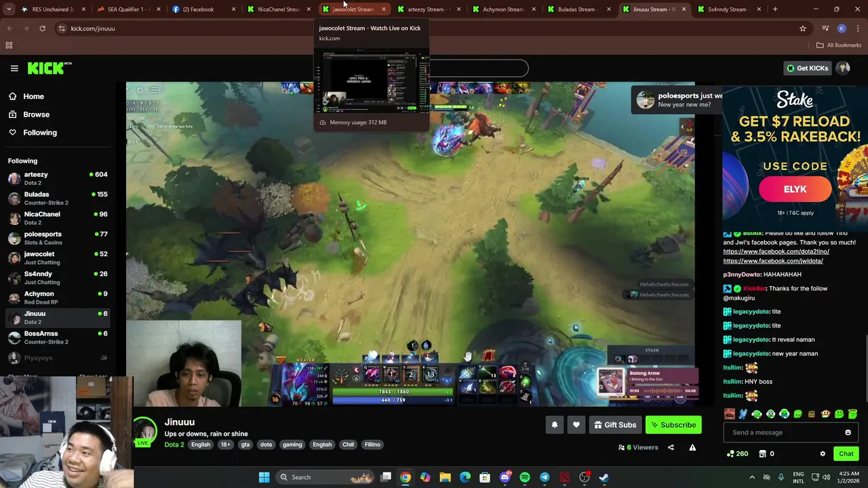Open the Windows Start menu
Image resolution: width=868 pixels, height=488 pixels.
264,477
